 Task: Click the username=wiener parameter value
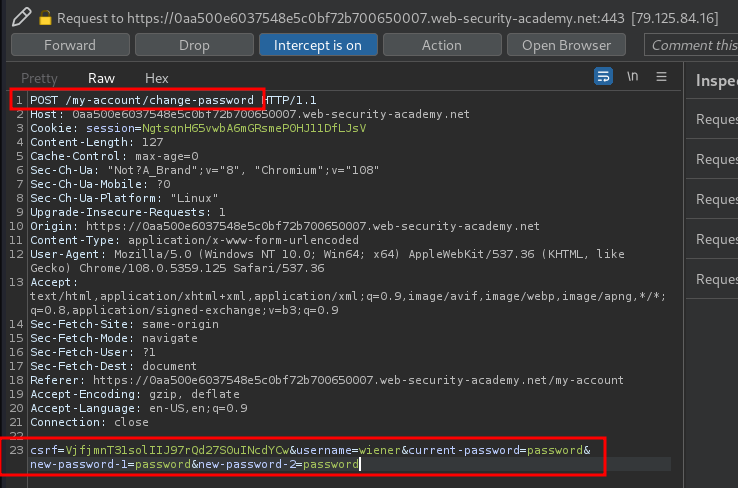tap(380, 450)
